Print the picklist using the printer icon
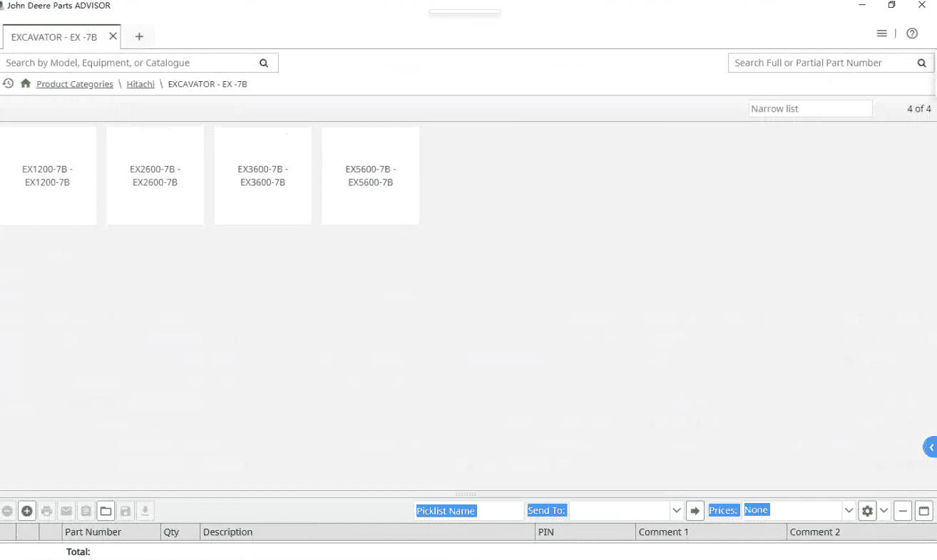The height and width of the screenshot is (560, 937). click(47, 511)
